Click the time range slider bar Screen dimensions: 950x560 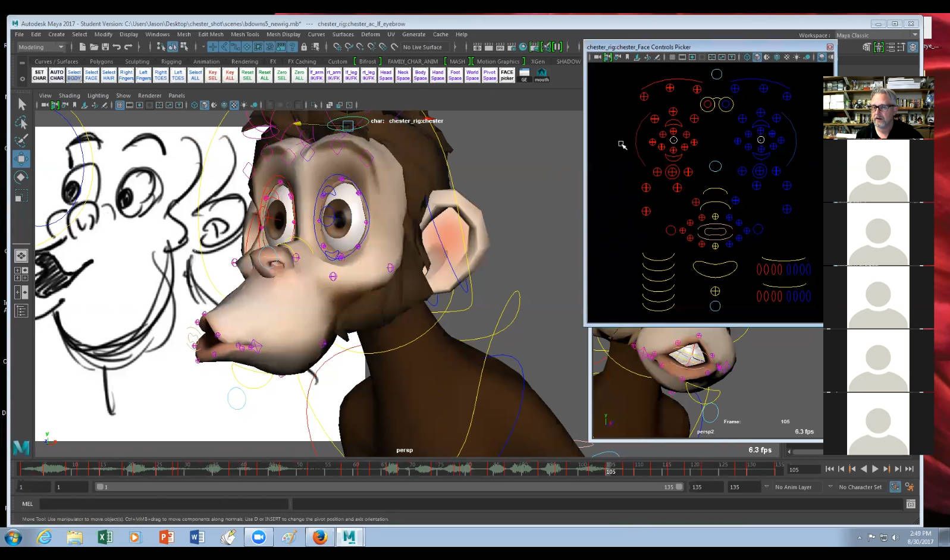[390, 487]
